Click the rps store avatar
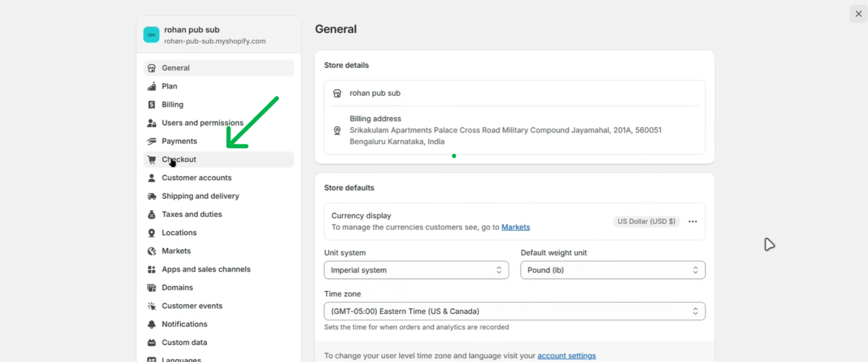The image size is (868, 362). (151, 34)
